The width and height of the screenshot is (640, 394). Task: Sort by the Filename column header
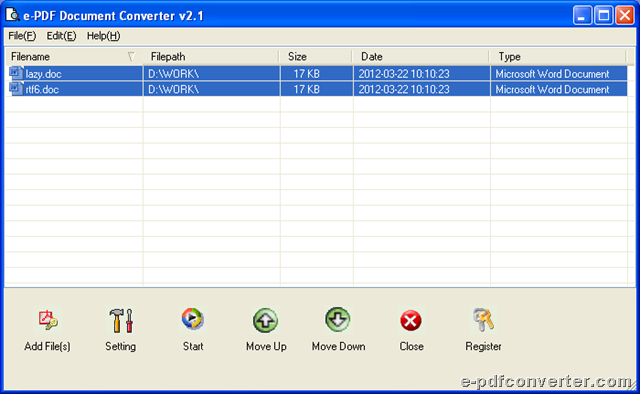[x=74, y=56]
